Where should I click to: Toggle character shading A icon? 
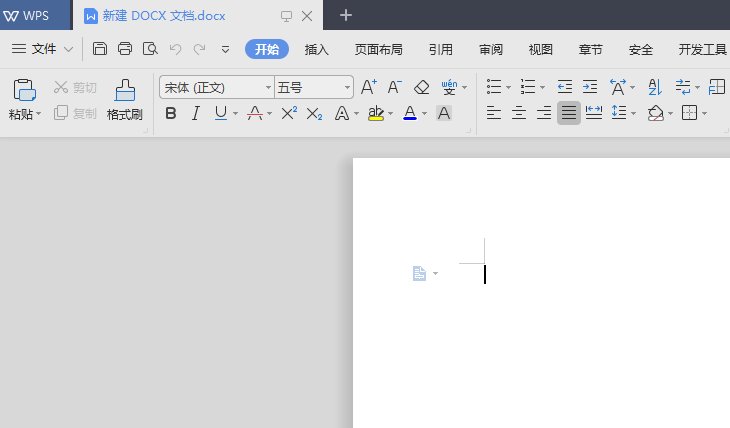point(444,113)
